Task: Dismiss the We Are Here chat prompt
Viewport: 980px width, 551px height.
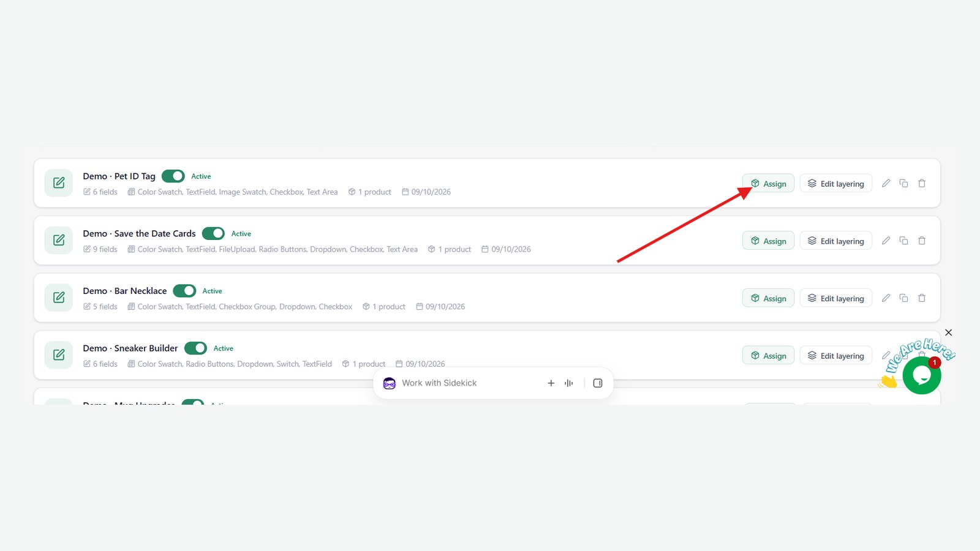Action: click(x=949, y=332)
